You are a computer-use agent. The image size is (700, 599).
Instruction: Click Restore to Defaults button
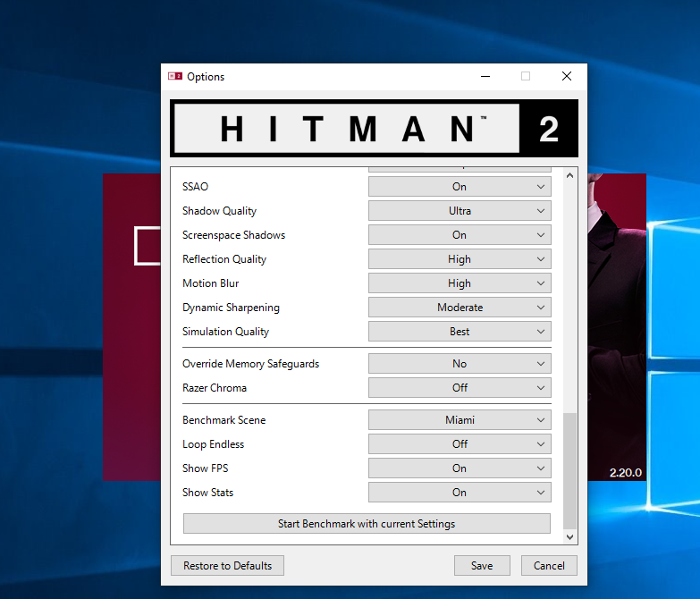227,566
